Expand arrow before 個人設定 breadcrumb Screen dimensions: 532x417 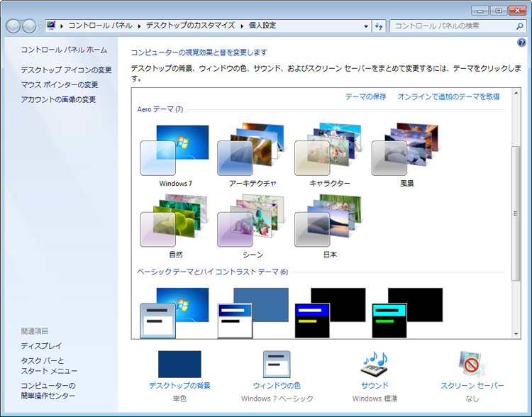pos(242,26)
